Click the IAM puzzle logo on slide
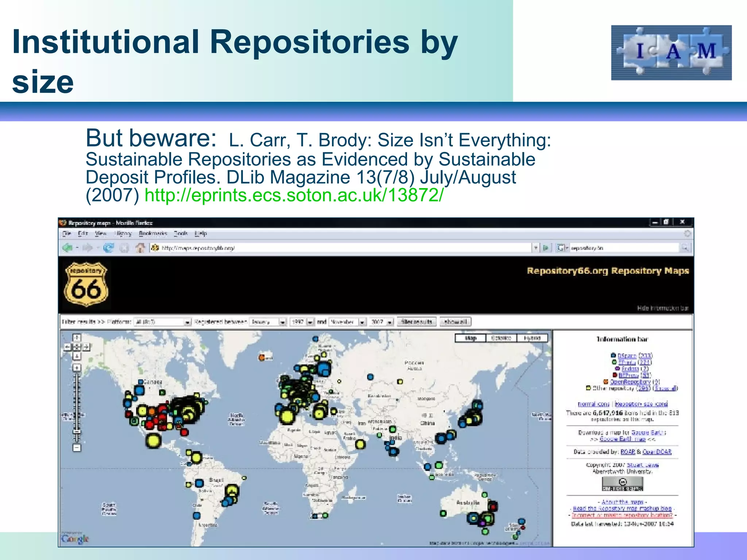This screenshot has width=747, height=560. click(671, 52)
